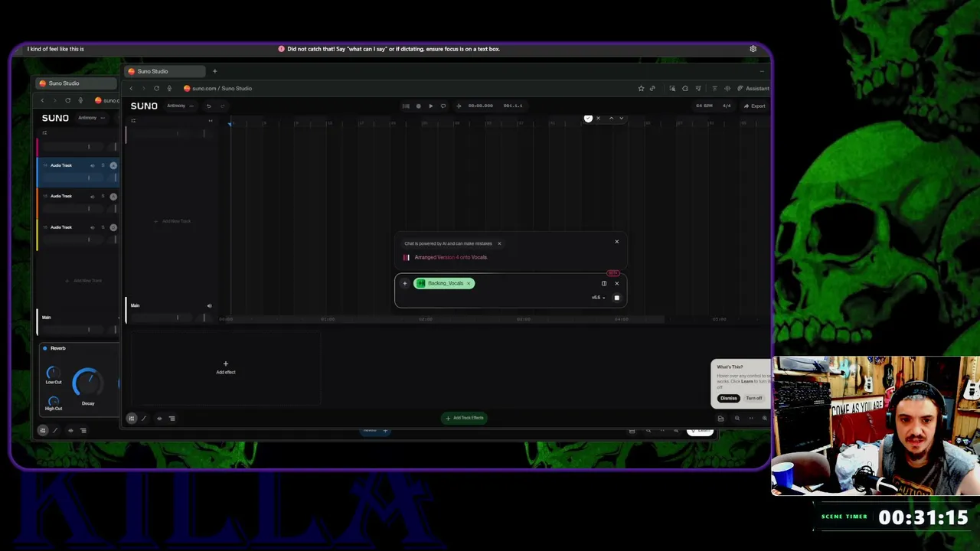Stop generation with the white square button
980x551 pixels.
616,298
